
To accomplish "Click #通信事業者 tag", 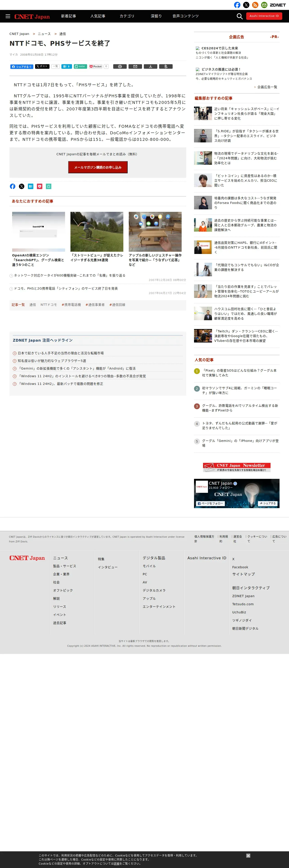I will tap(95, 305).
